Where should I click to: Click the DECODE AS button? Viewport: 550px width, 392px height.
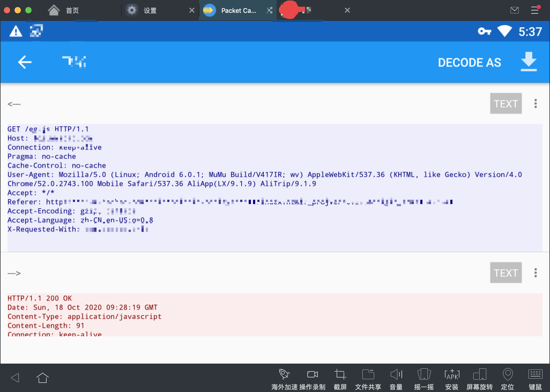[469, 62]
